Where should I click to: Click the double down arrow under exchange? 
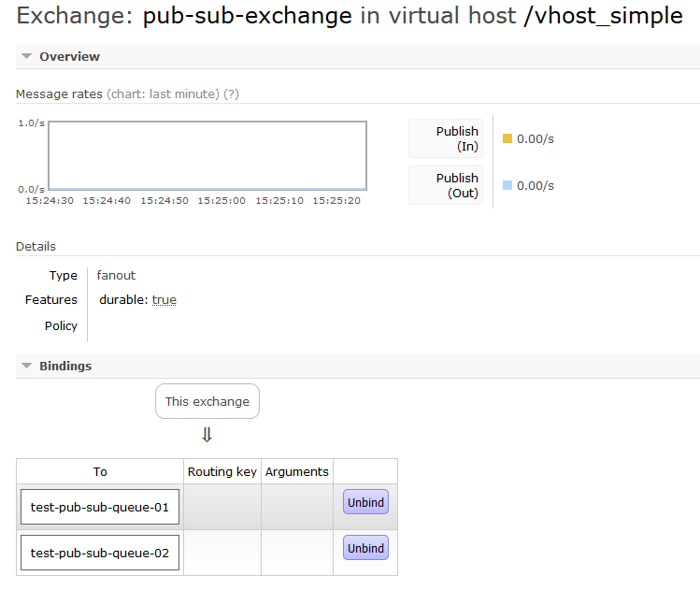click(x=207, y=435)
